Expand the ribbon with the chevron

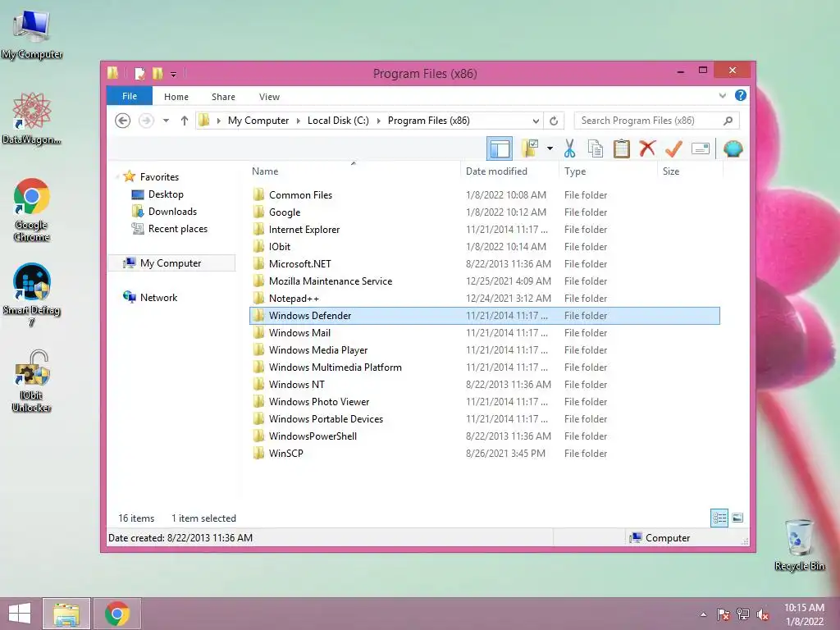722,96
